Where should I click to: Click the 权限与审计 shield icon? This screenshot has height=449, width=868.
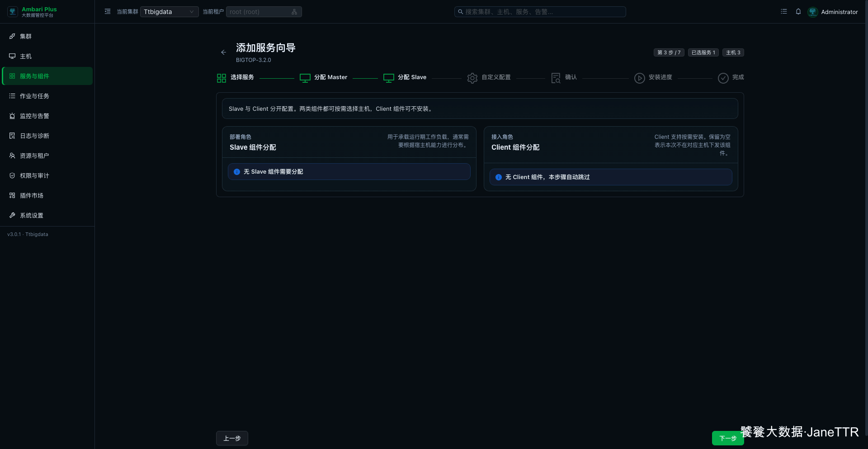[12, 175]
